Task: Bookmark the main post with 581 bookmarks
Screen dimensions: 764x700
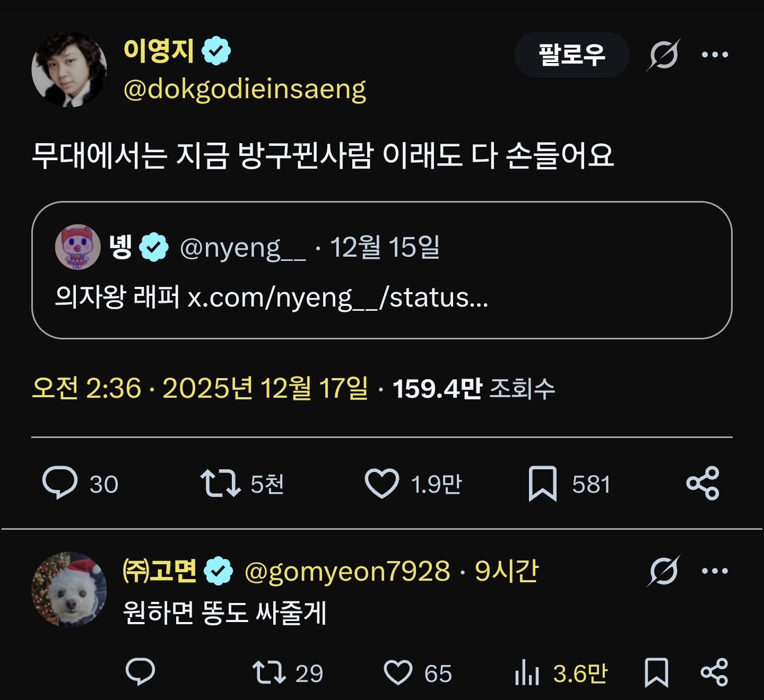Action: click(542, 484)
